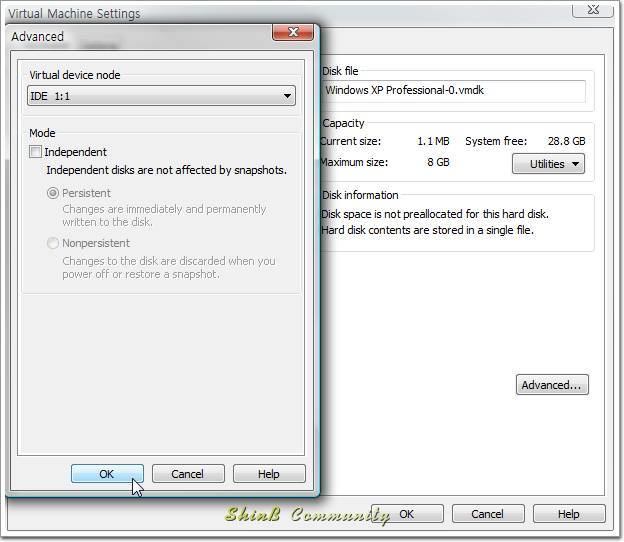Enable the Independent disk mode checkbox
This screenshot has height=542, width=624.
pyautogui.click(x=35, y=152)
